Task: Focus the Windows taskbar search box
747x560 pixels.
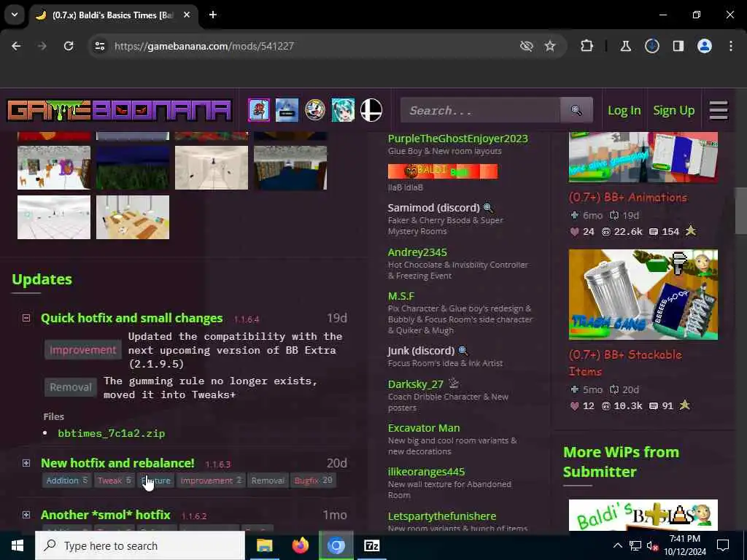Action: click(140, 545)
